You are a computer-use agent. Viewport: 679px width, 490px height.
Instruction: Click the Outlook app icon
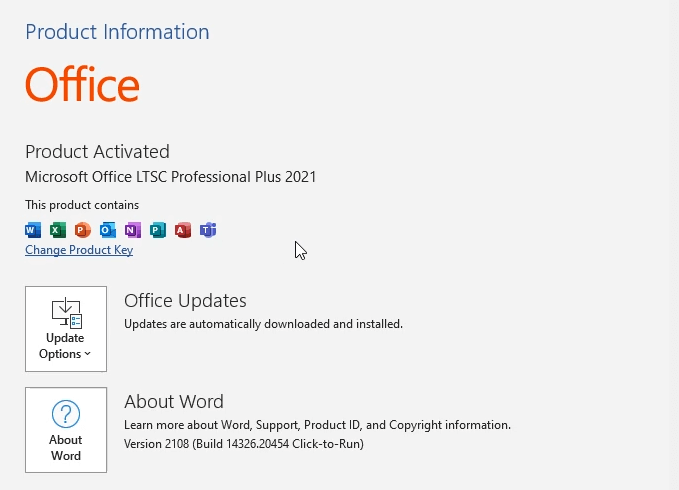click(x=108, y=230)
